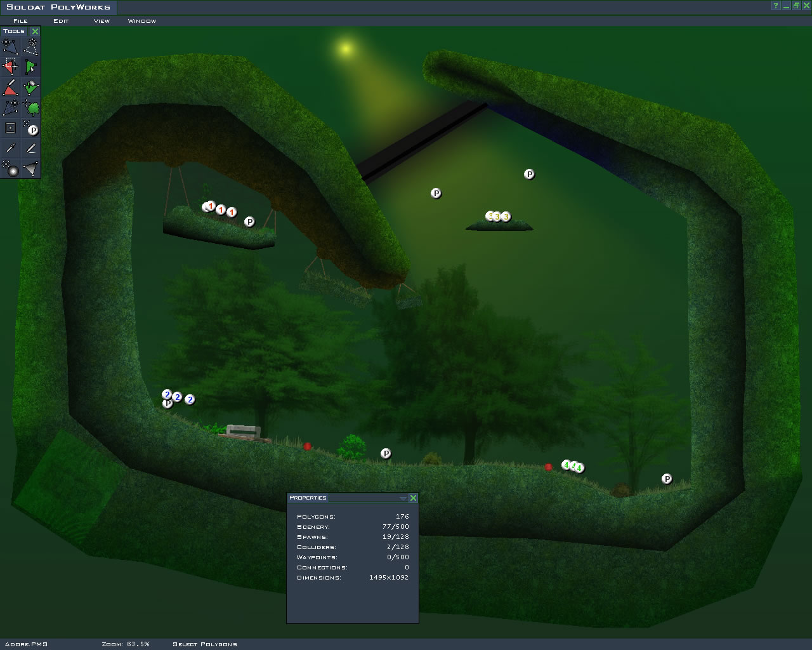This screenshot has width=812, height=650.
Task: Select the Waypoints square tool
Action: (x=10, y=128)
